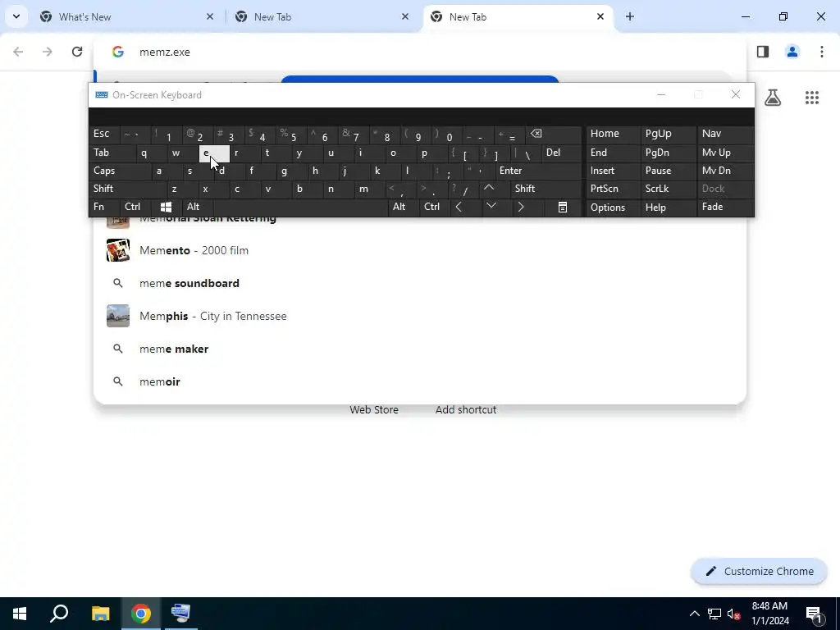Switch to the middle New Tab
The image size is (840, 630).
click(322, 16)
